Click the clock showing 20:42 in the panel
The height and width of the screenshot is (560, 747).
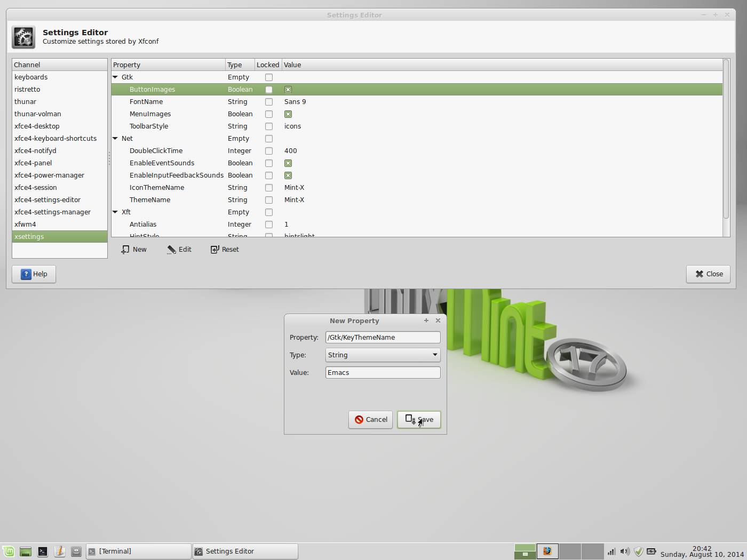[702, 551]
